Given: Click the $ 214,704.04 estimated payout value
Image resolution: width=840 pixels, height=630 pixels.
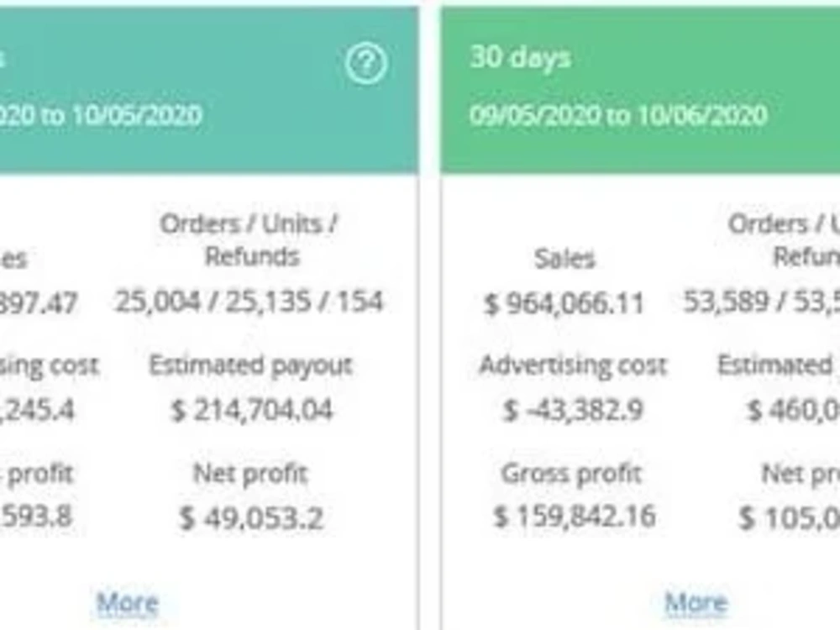Looking at the screenshot, I should tap(252, 412).
